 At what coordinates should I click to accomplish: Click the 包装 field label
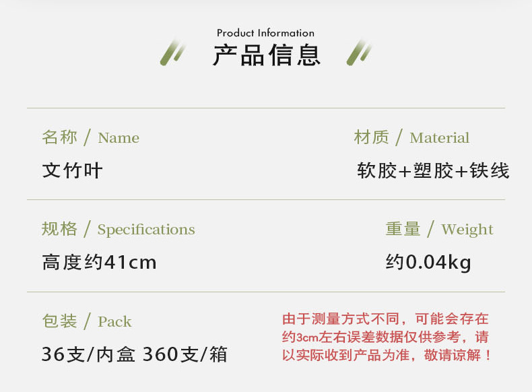pyautogui.click(x=59, y=321)
